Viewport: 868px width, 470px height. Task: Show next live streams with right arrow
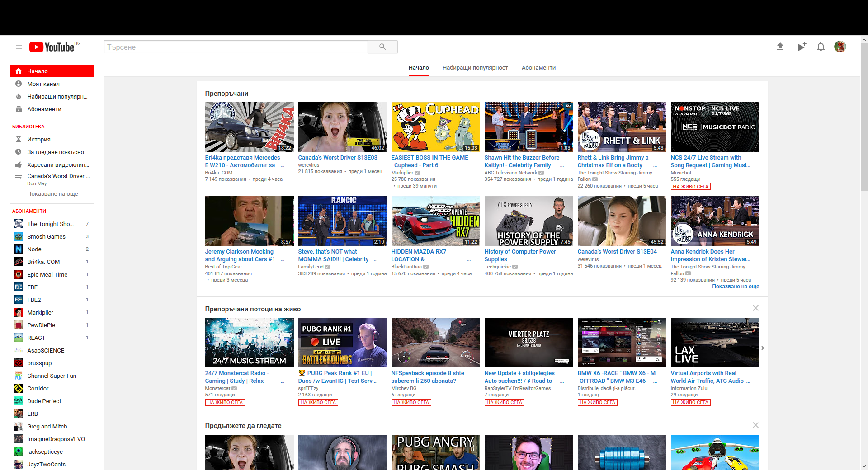coord(763,348)
